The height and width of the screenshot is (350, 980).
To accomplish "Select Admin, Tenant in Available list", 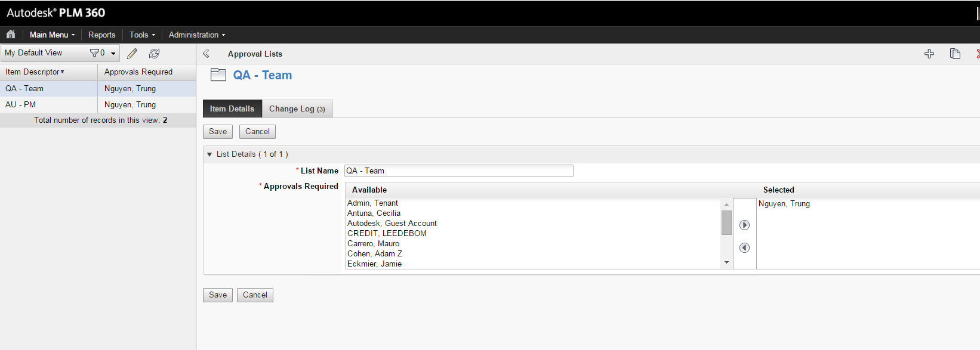I will pyautogui.click(x=372, y=203).
